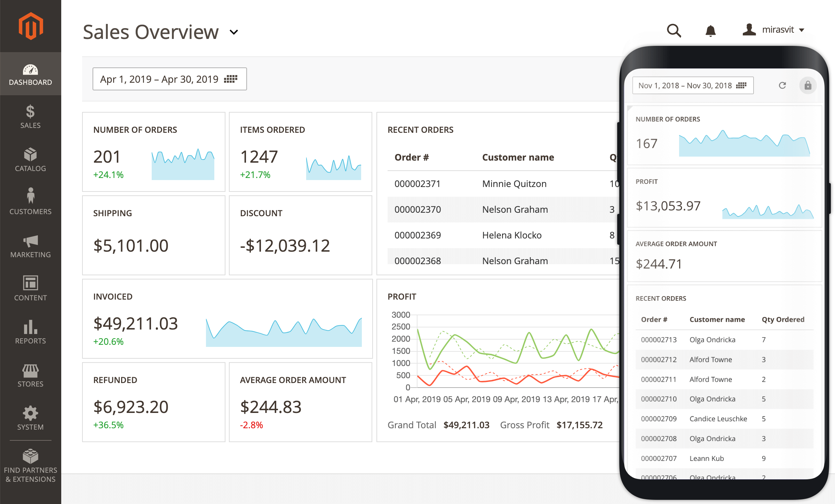This screenshot has width=835, height=504.
Task: Click the +36.5% refunded change indicator
Action: click(108, 425)
